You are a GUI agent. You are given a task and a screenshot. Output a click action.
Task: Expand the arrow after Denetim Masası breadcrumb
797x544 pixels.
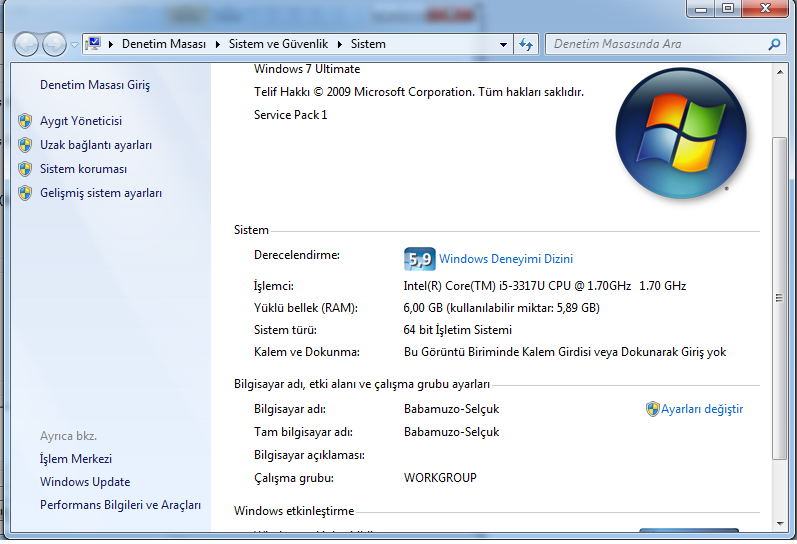(x=218, y=44)
